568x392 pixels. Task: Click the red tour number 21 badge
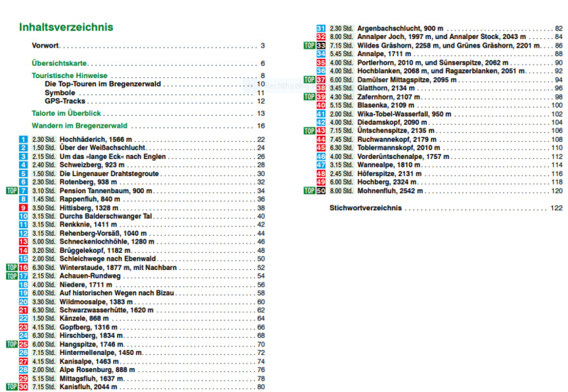click(x=23, y=310)
